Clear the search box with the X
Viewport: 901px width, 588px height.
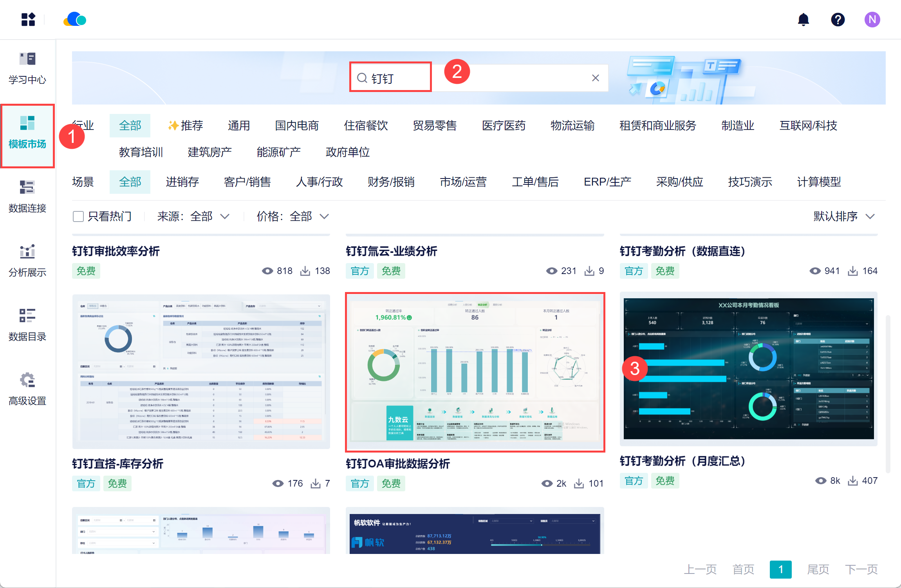pyautogui.click(x=595, y=78)
